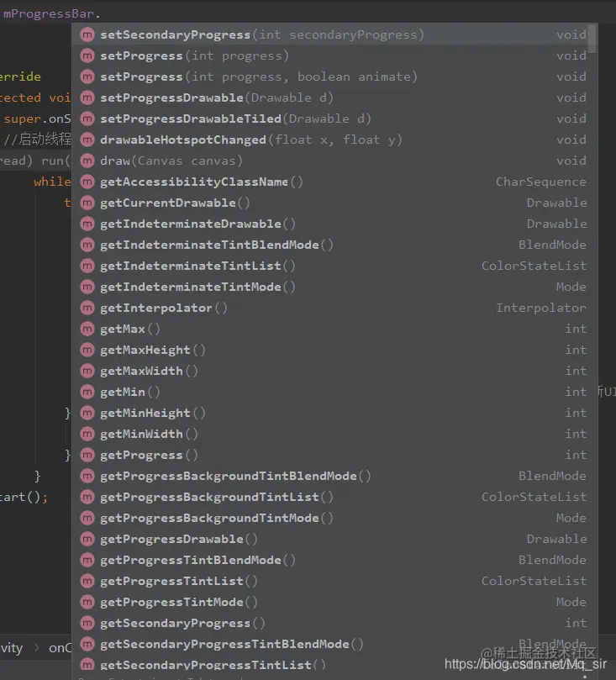Choose setProgressDrawableTiled completion item

pos(333,119)
